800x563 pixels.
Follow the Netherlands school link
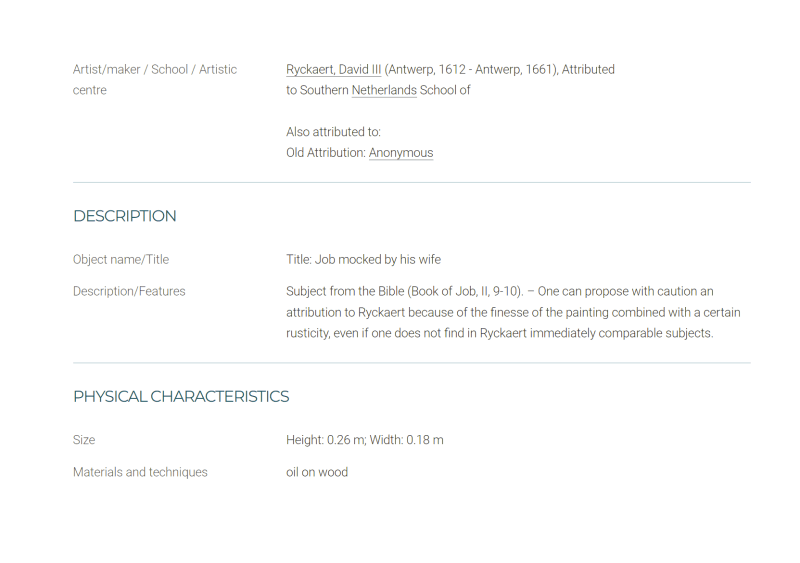[384, 90]
